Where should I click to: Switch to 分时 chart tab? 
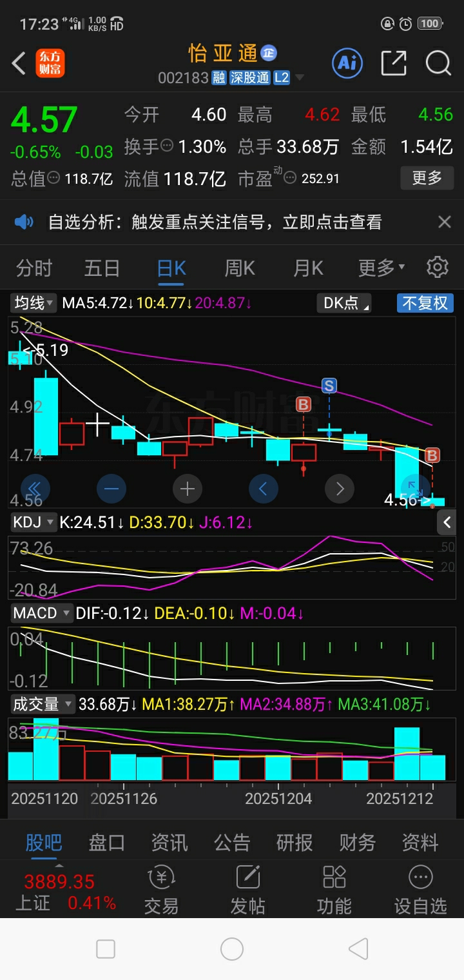click(34, 268)
